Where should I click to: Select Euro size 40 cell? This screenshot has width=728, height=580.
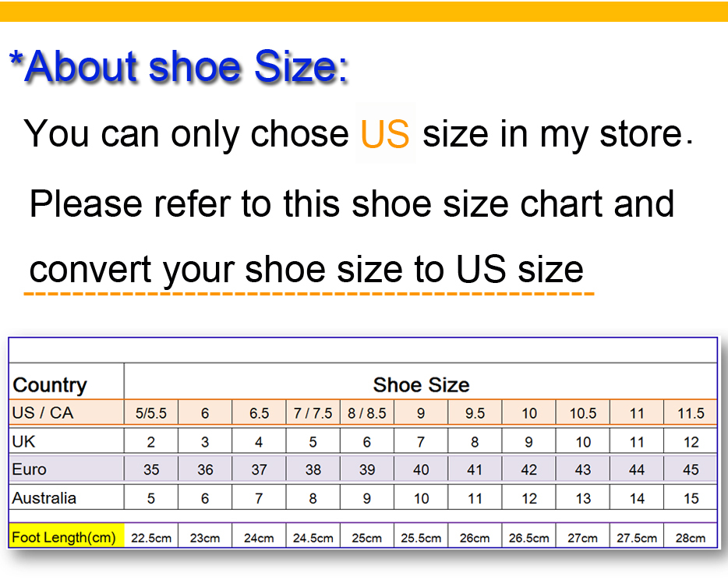(421, 469)
